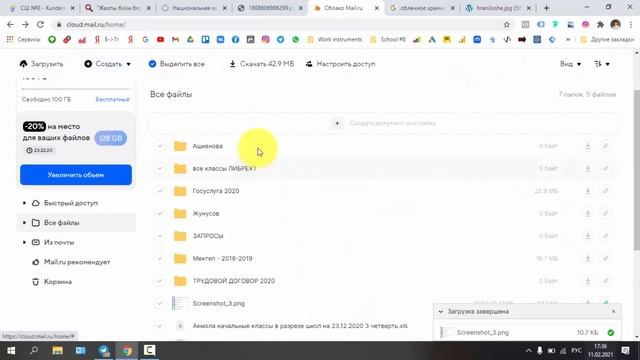Click the Mail.ru рекомендует thumbs-up icon
640x360 pixels.
click(36, 262)
